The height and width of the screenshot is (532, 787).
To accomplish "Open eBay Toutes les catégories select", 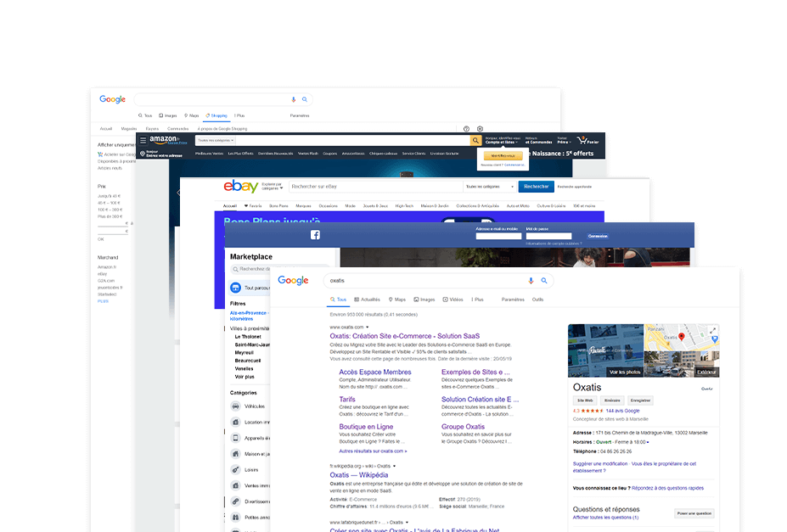I will [489, 187].
